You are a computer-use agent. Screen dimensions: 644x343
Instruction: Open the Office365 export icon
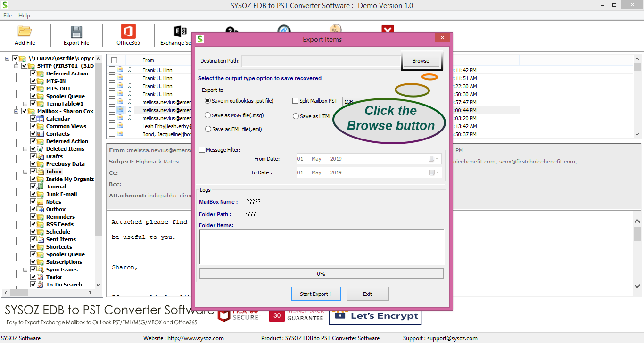click(128, 32)
